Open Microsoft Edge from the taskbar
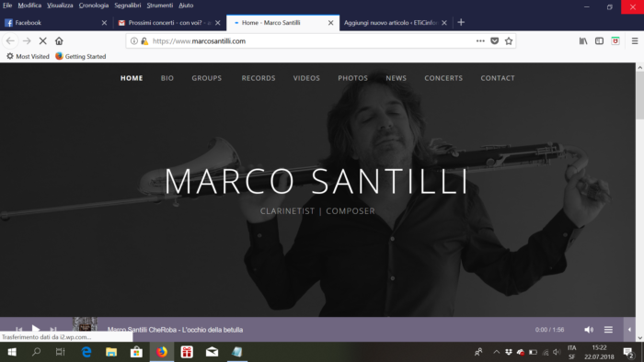Screen dimensions: 644x362 [x=86, y=352]
